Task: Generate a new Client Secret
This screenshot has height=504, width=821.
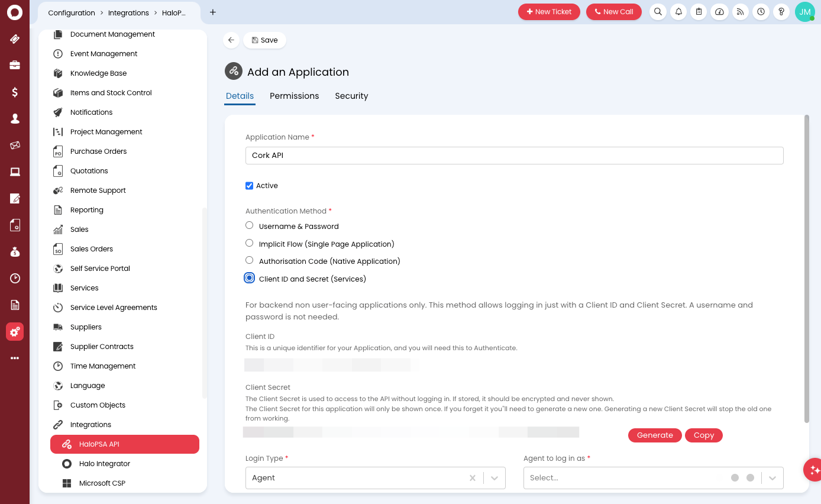Action: [655, 435]
